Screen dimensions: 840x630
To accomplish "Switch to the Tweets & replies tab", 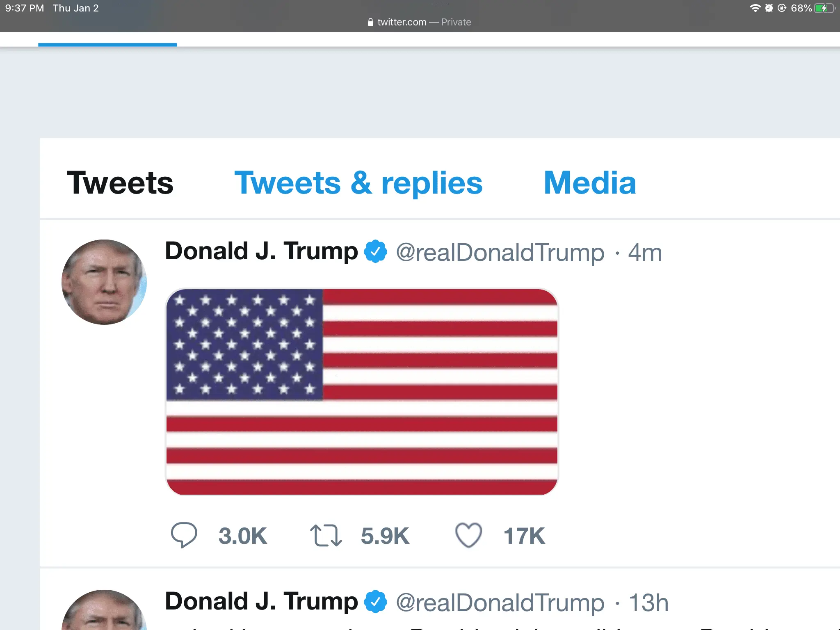I will pyautogui.click(x=358, y=183).
